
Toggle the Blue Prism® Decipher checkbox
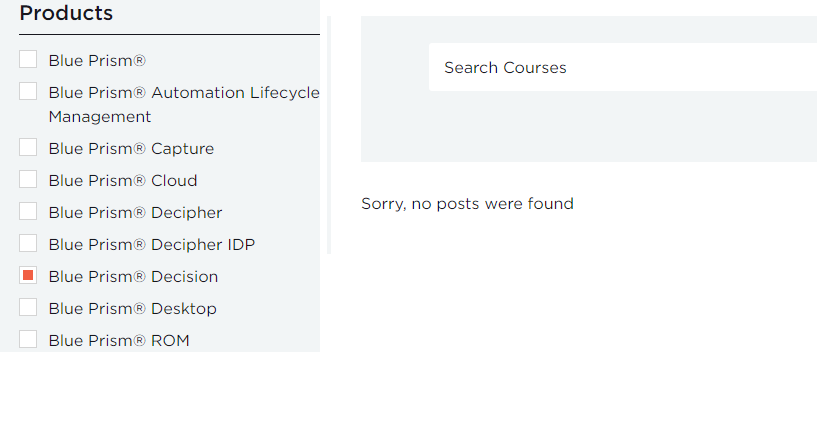point(28,212)
